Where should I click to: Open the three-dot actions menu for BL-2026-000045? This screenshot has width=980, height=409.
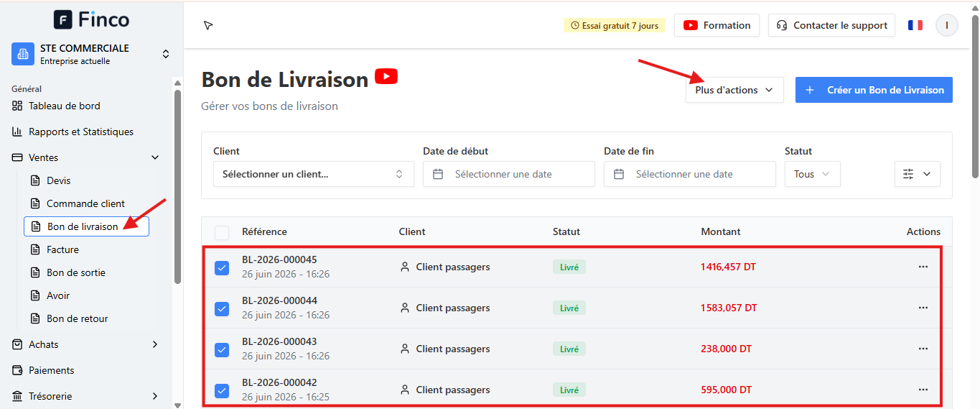923,267
